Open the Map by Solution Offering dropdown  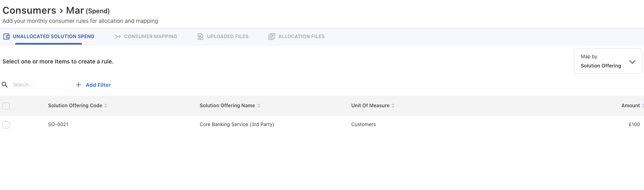coord(601,61)
